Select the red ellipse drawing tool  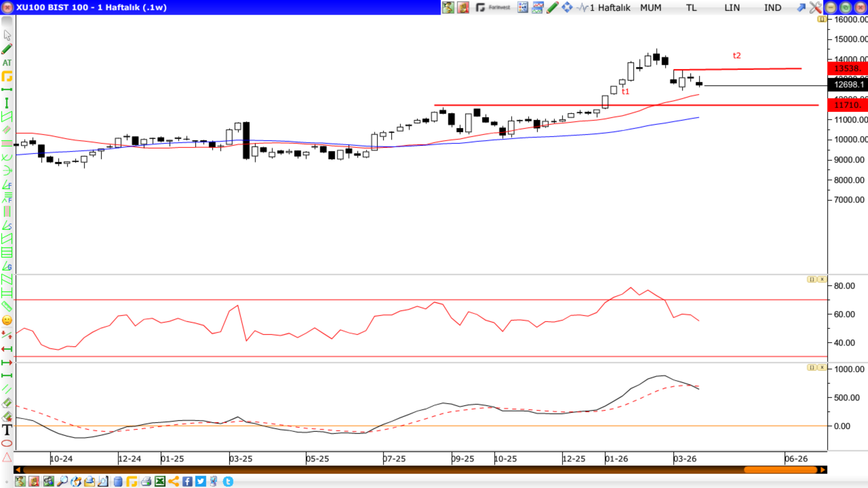pos(7,443)
